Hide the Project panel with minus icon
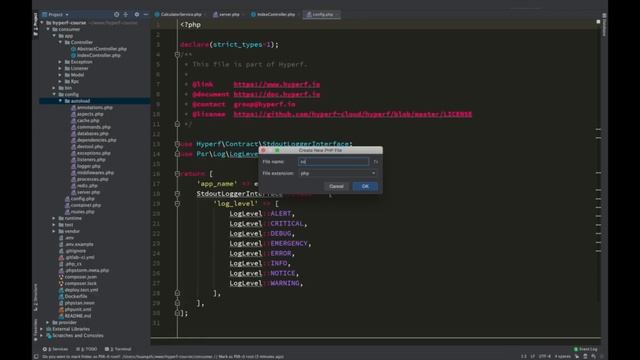The image size is (640, 360). [x=146, y=14]
